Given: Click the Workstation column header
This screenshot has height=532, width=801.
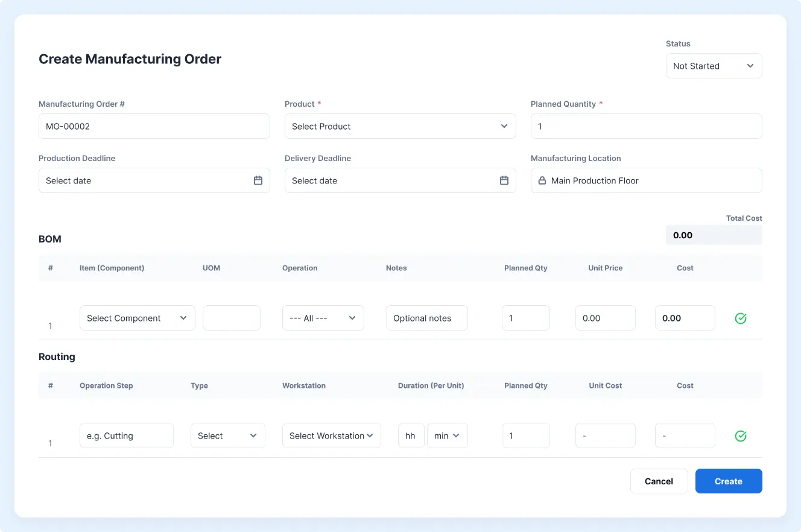Looking at the screenshot, I should click(x=304, y=385).
